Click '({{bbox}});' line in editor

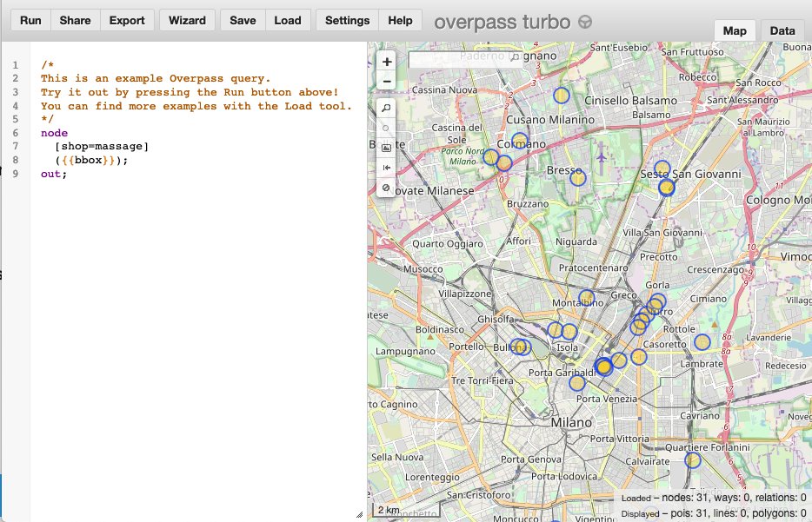(91, 160)
